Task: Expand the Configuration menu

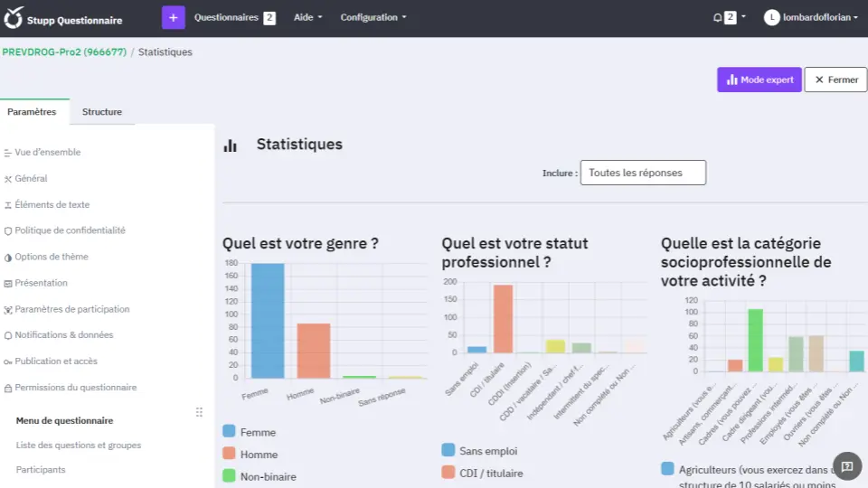Action: click(x=373, y=17)
